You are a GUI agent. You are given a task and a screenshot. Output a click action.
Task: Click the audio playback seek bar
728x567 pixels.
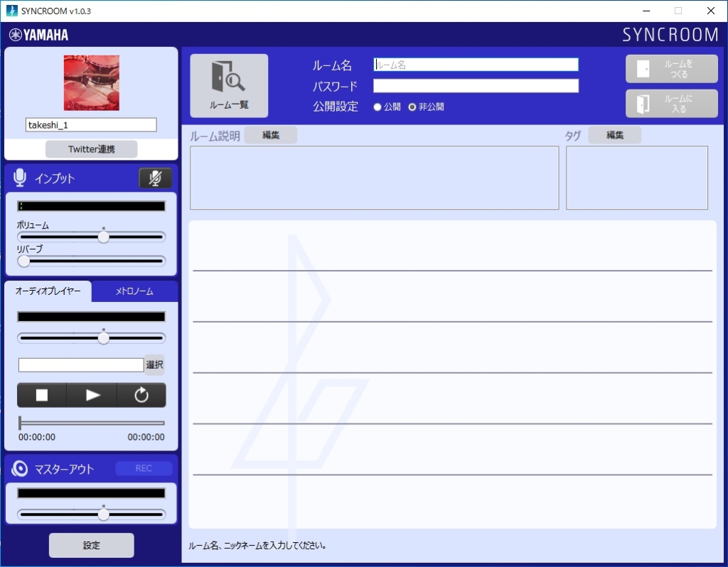pos(92,423)
